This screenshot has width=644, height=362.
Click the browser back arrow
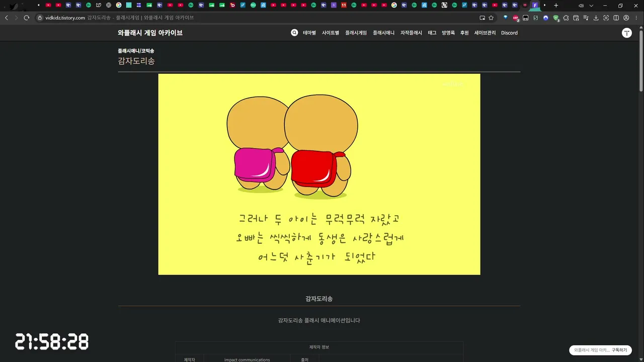7,18
